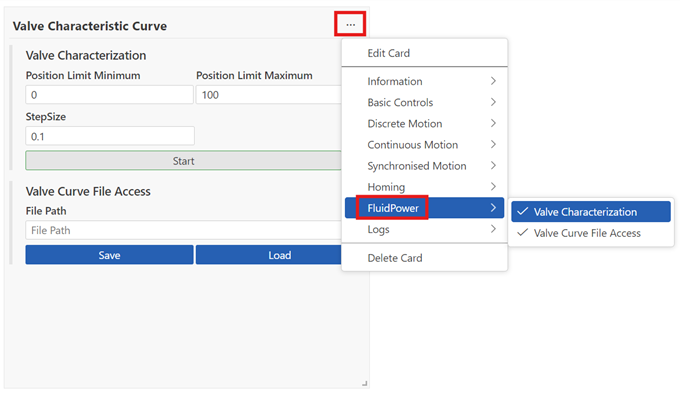This screenshot has height=395, width=680.
Task: Click the Valve Curve File Access heading
Action: point(88,191)
